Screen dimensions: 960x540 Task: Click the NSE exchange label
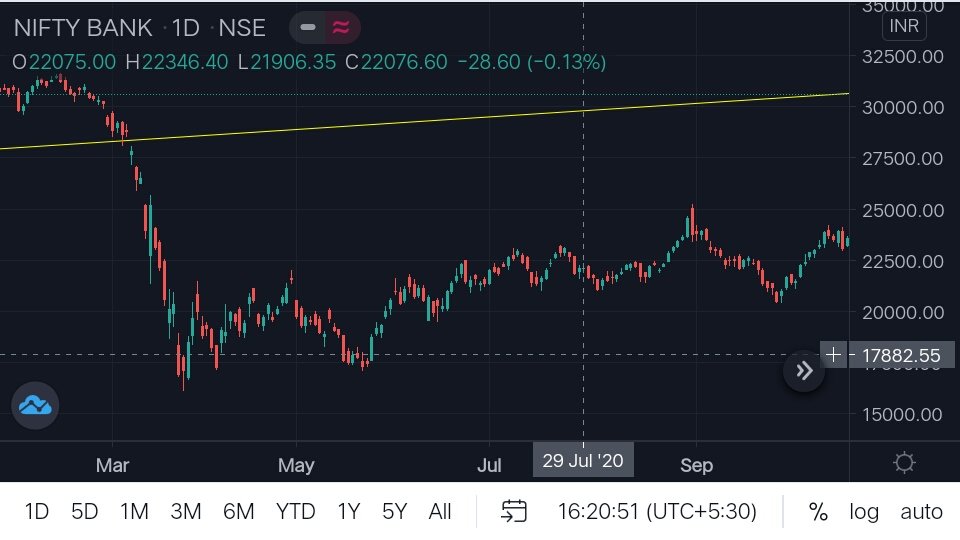tap(242, 28)
